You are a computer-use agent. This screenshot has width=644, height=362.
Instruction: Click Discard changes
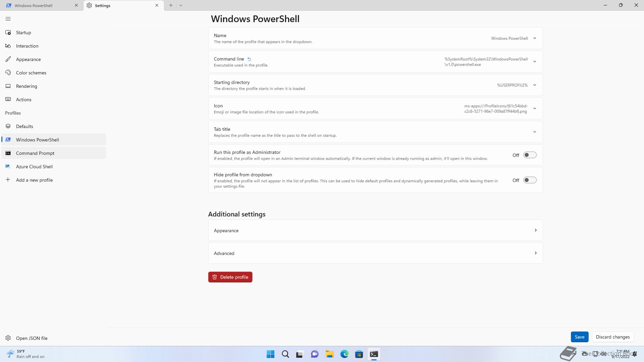tap(612, 337)
